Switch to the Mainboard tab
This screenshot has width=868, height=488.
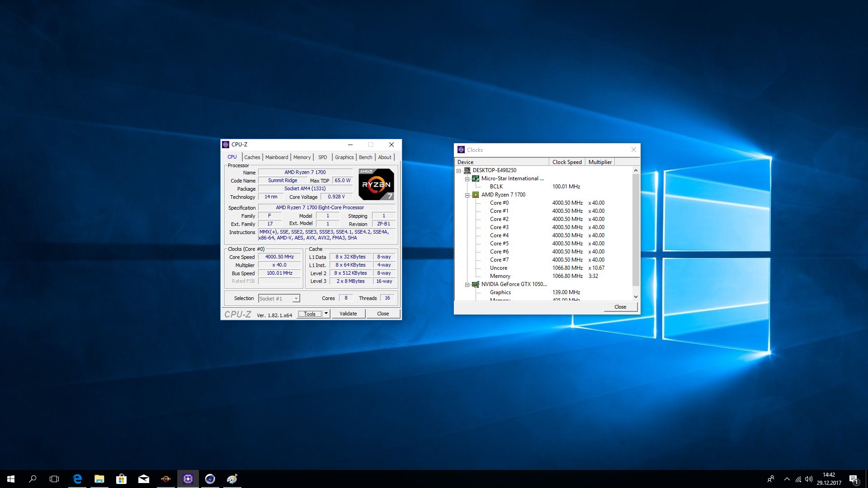click(276, 157)
